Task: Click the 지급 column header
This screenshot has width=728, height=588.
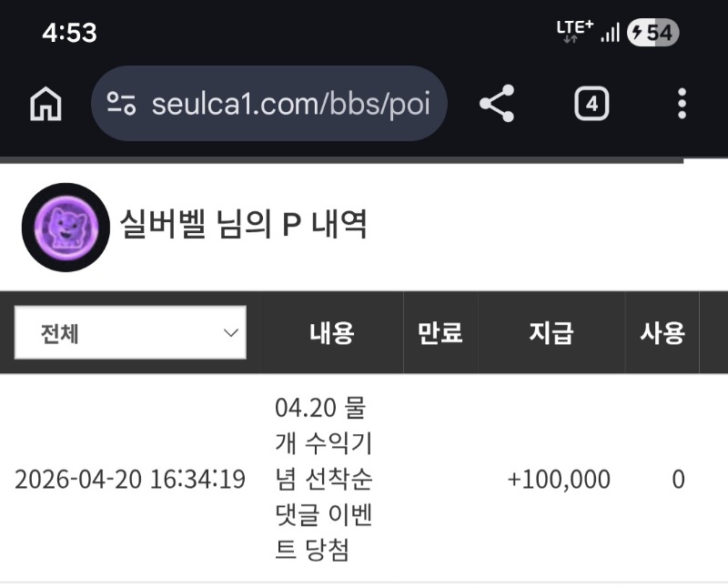Action: tap(551, 333)
